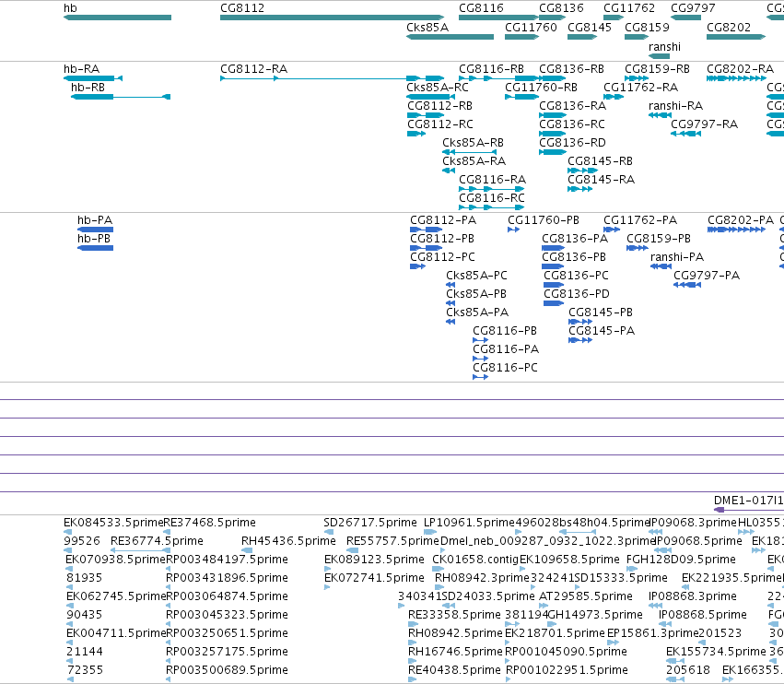Select the DME1-017I1 feature label
The height and width of the screenshot is (684, 784).
coord(748,501)
